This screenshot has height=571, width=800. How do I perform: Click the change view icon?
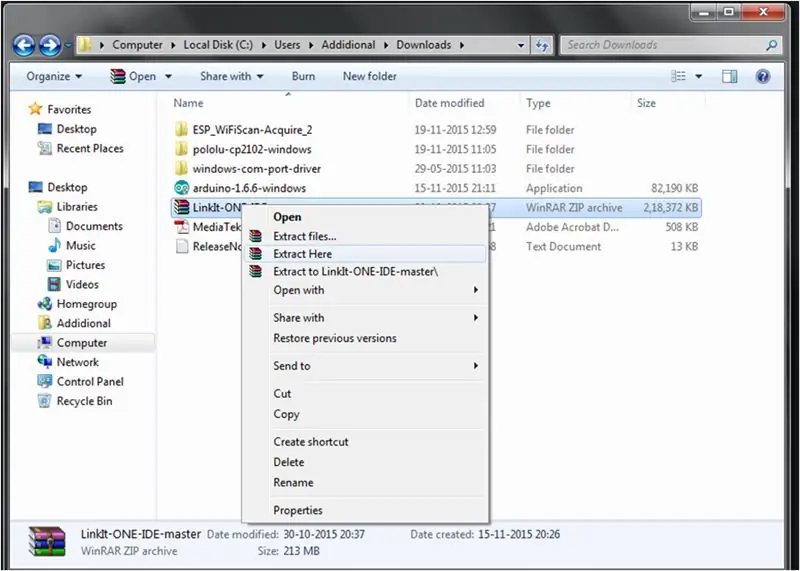pyautogui.click(x=678, y=77)
